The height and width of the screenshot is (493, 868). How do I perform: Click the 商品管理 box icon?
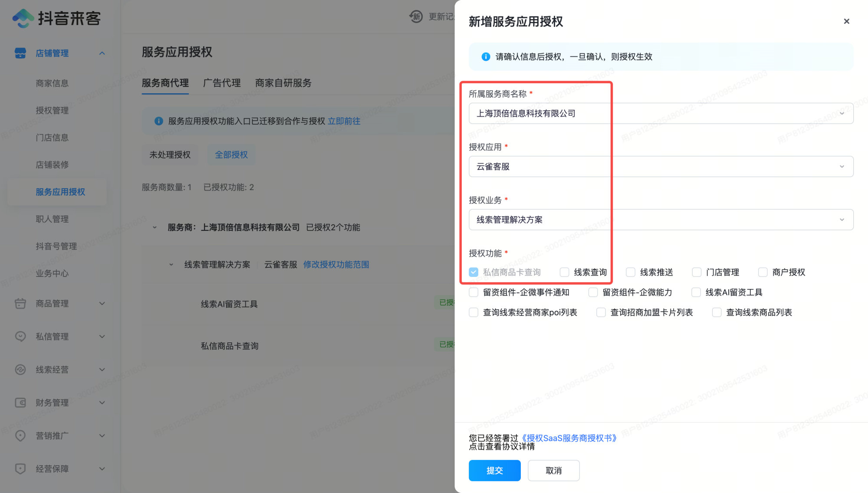pos(20,303)
